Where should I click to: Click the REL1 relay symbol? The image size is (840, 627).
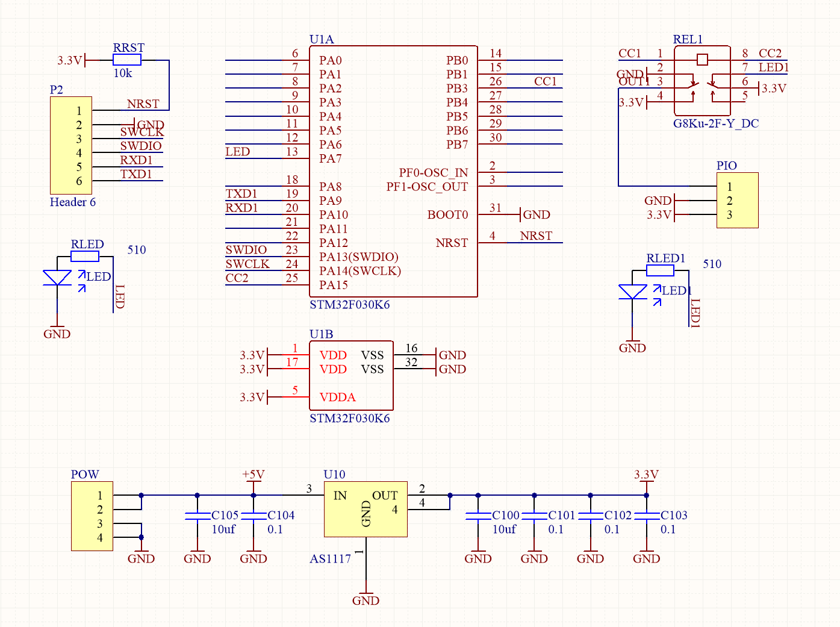pos(702,81)
